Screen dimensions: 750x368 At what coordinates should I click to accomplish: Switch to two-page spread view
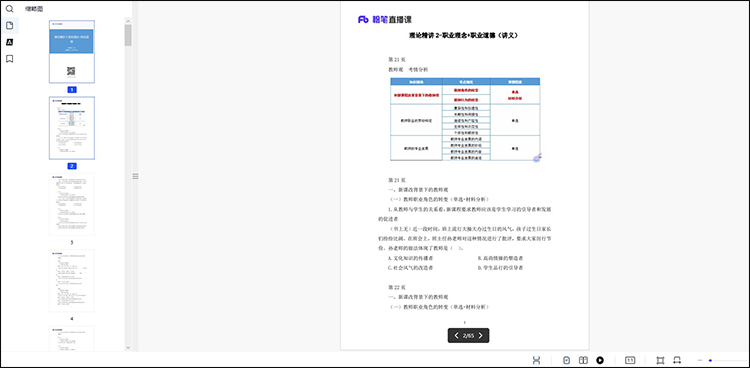pos(583,360)
